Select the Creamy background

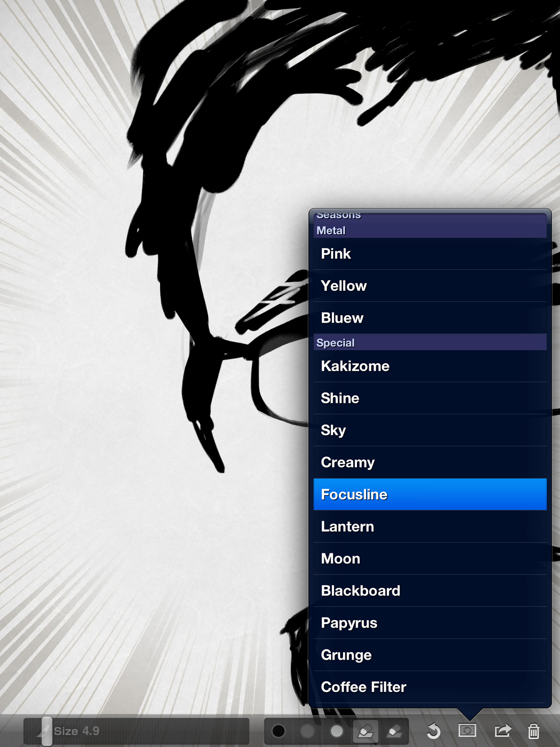430,462
